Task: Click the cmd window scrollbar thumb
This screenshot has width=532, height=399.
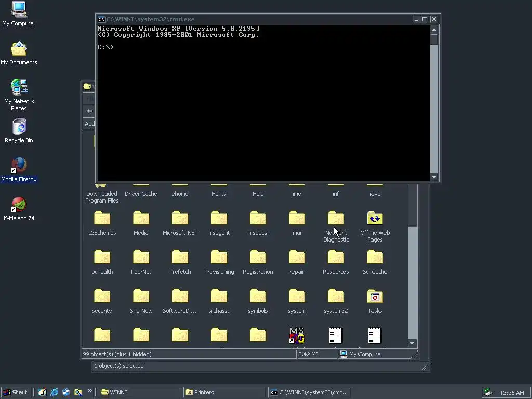Action: point(434,39)
